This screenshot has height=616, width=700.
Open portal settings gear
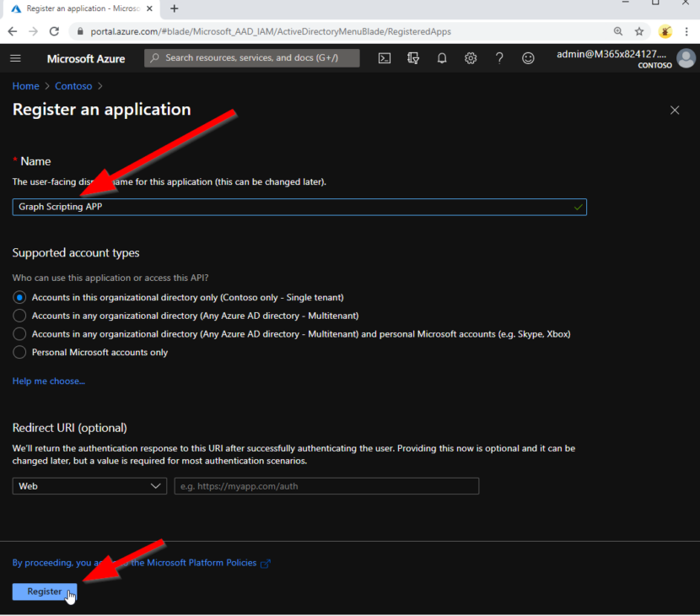pyautogui.click(x=471, y=58)
